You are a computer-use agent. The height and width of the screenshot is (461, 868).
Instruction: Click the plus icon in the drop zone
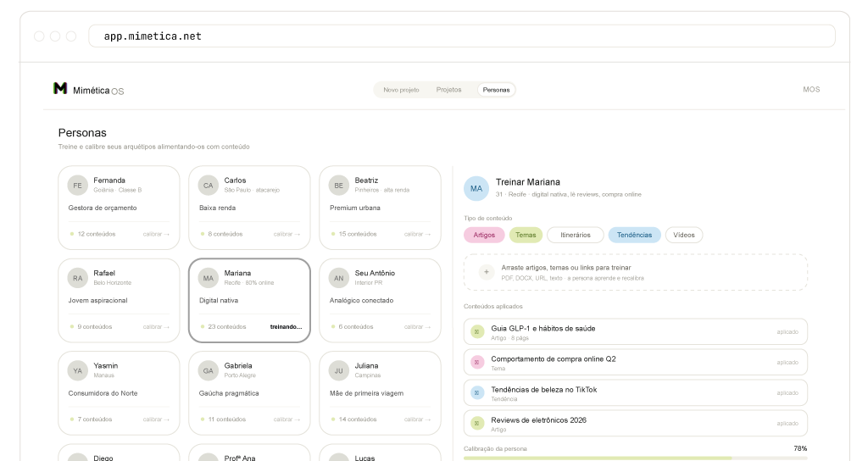point(487,272)
